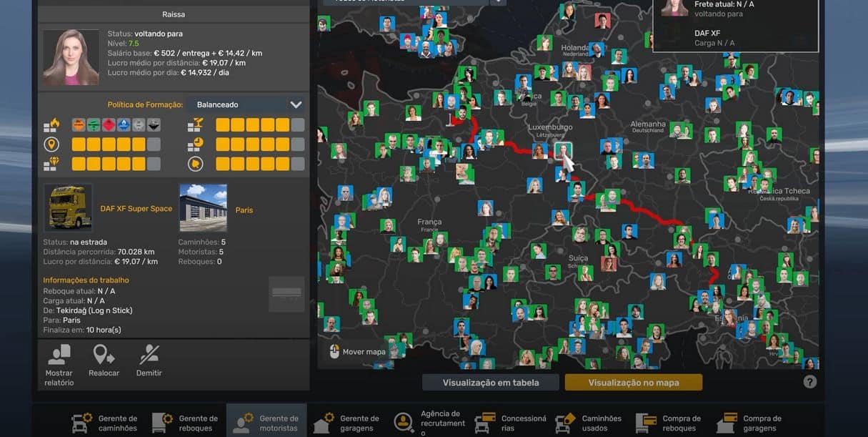The image size is (868, 437).
Task: Switch to Visualização em tabela
Action: click(x=490, y=383)
